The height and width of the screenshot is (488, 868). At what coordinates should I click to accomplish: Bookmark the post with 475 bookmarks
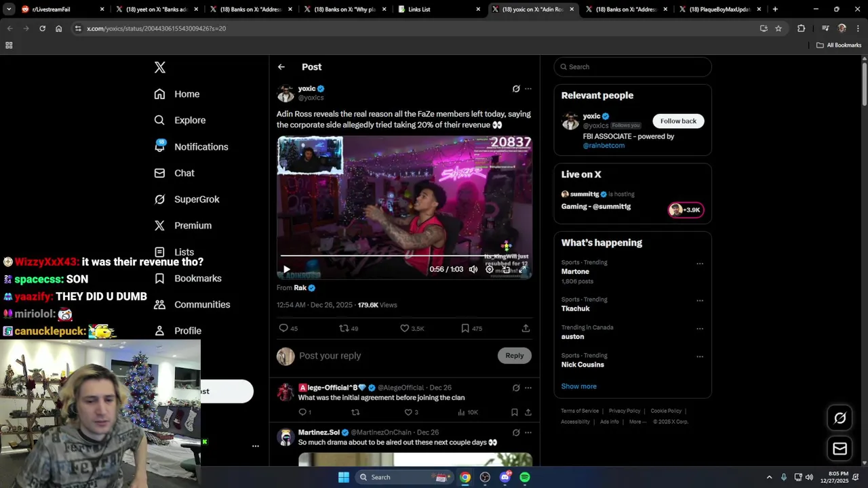pyautogui.click(x=471, y=328)
